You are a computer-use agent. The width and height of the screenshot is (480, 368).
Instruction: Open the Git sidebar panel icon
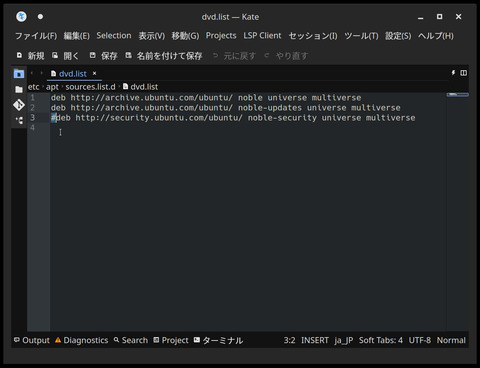[19, 105]
